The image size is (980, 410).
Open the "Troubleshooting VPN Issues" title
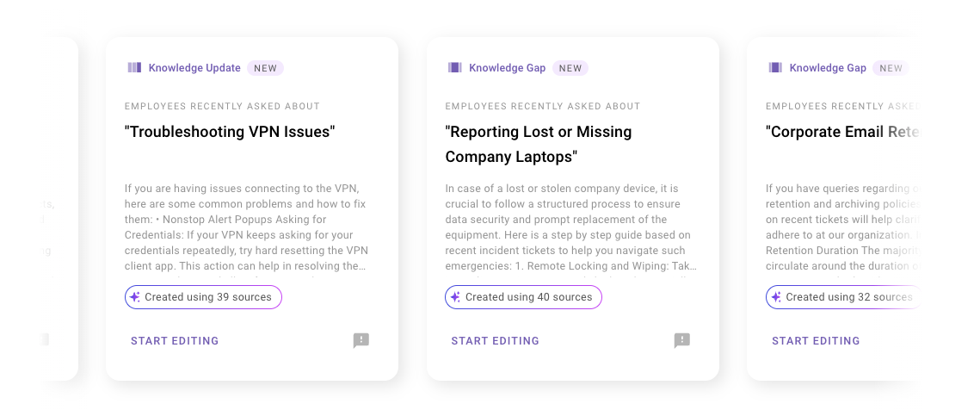(x=230, y=132)
